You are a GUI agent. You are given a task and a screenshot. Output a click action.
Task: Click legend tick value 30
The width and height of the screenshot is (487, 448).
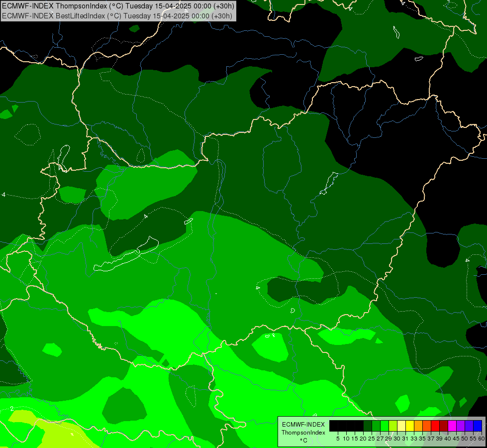click(x=397, y=439)
